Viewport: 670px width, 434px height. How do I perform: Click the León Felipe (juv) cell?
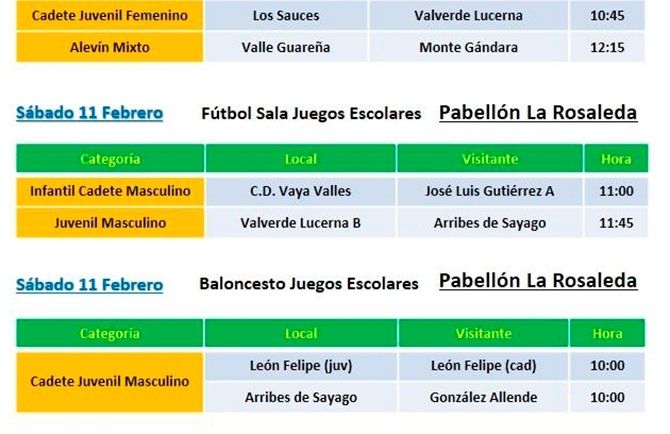pos(300,365)
